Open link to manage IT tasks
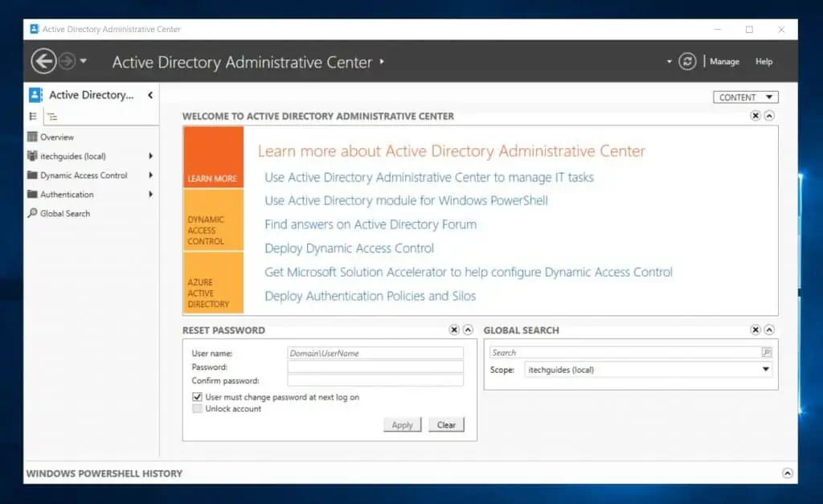 pyautogui.click(x=429, y=178)
